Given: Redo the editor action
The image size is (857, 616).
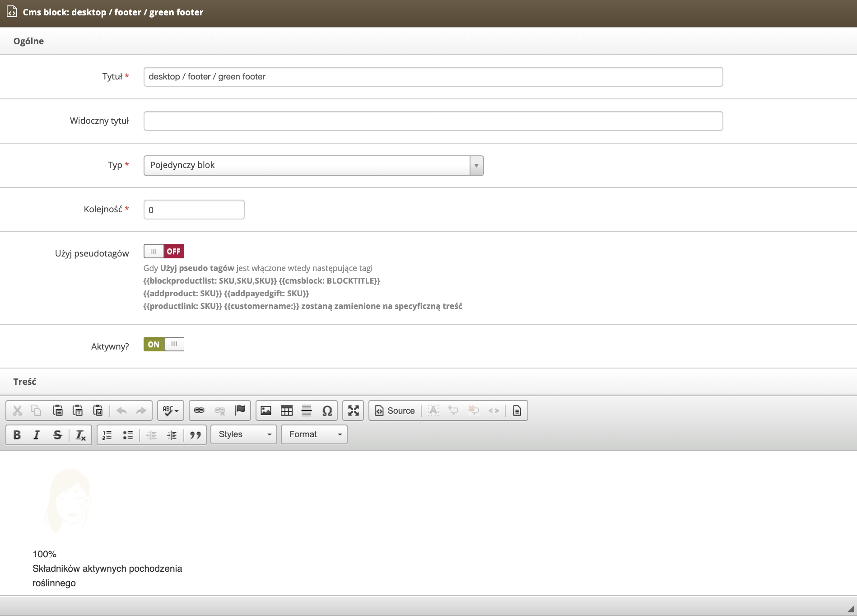Looking at the screenshot, I should (141, 411).
